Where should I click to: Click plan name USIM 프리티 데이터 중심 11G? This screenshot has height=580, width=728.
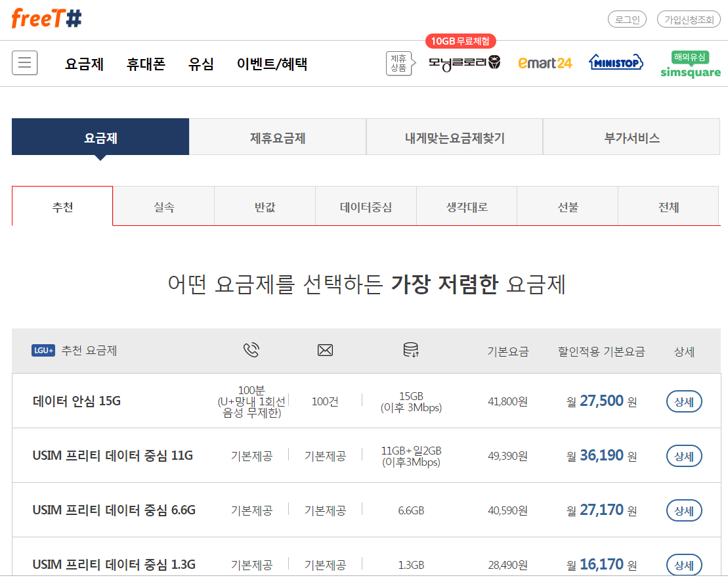tap(113, 455)
